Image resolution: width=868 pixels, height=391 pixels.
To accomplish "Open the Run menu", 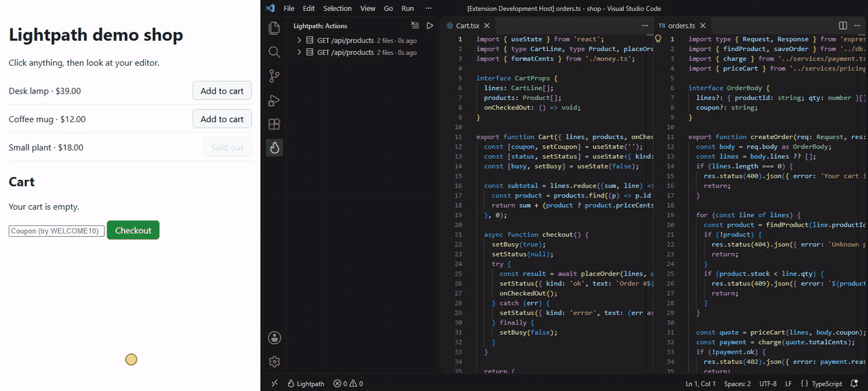I will 408,8.
